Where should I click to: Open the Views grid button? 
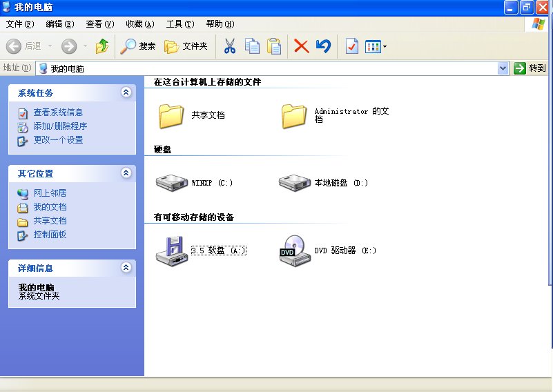click(373, 46)
